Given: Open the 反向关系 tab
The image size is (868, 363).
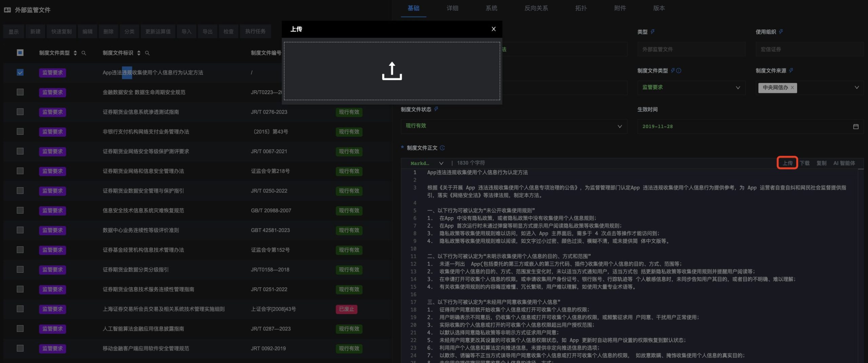Looking at the screenshot, I should pyautogui.click(x=536, y=8).
